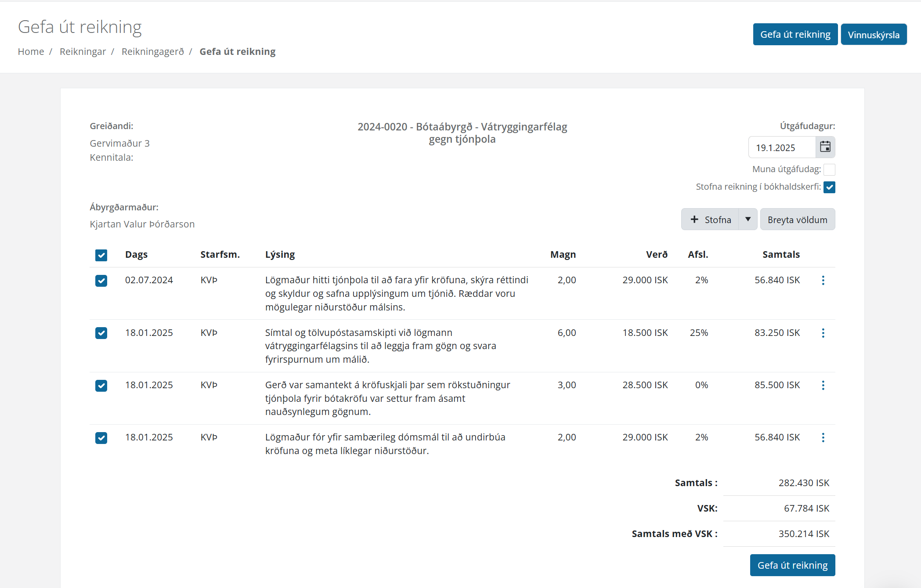Click Breyta völdum button
Viewport: 921px width, 588px height.
point(798,220)
